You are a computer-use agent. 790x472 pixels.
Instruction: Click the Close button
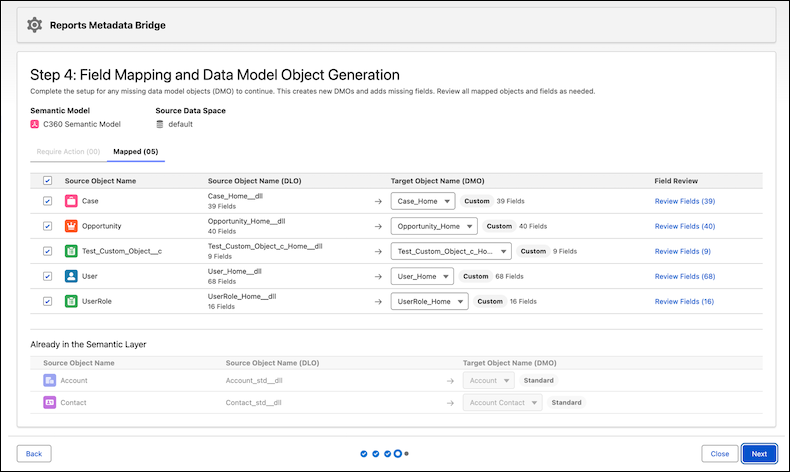point(719,453)
